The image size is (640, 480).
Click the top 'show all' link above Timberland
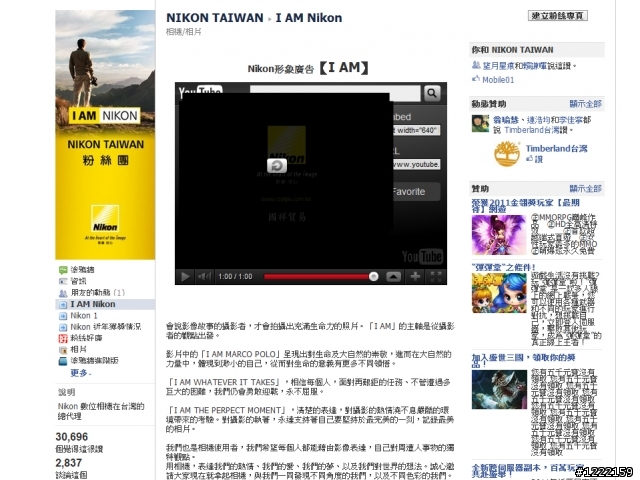(585, 104)
